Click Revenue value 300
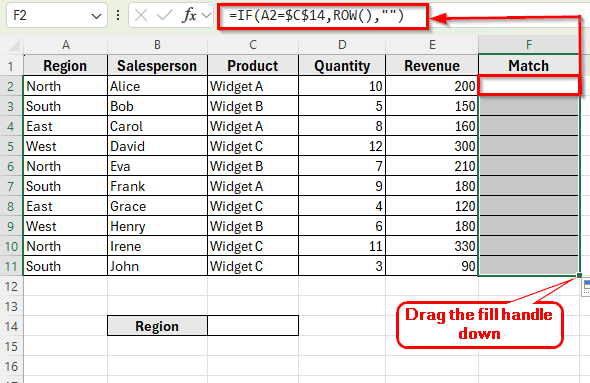 [x=432, y=146]
